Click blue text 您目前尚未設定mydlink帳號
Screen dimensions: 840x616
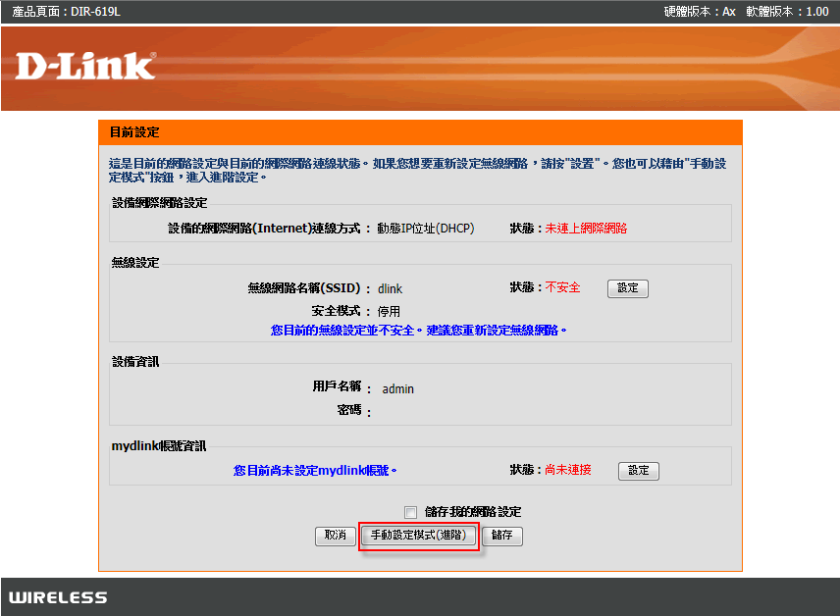coord(315,470)
